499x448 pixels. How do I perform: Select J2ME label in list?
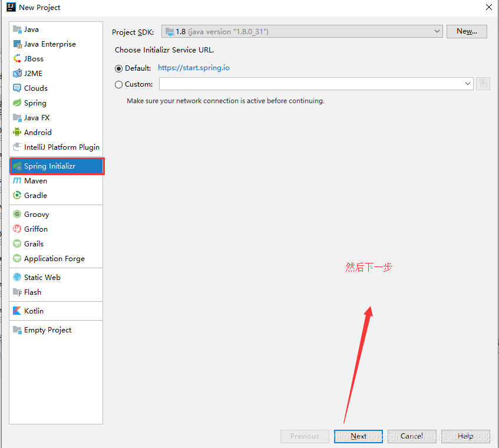click(x=33, y=73)
